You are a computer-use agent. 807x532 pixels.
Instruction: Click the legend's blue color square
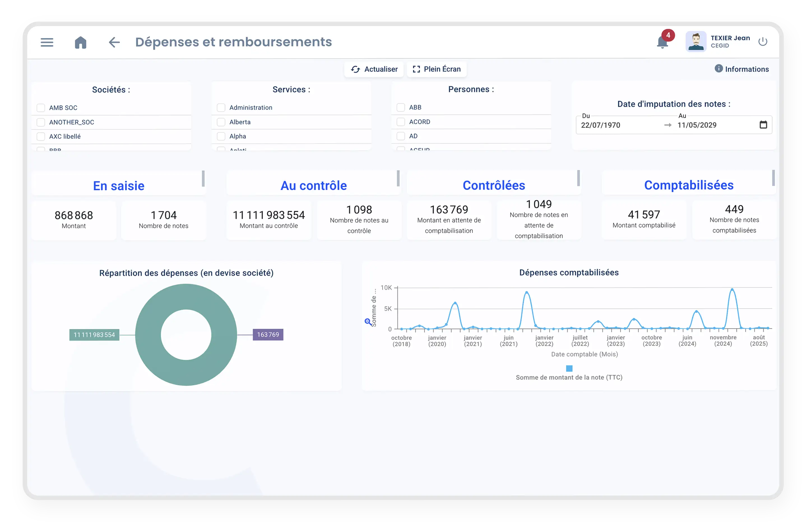coord(569,368)
